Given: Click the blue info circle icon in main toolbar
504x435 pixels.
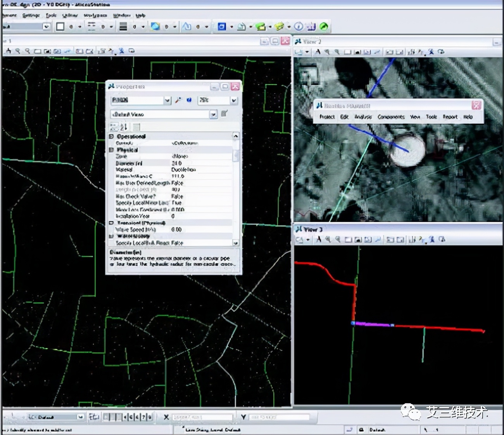Looking at the screenshot, I should click(x=298, y=27).
